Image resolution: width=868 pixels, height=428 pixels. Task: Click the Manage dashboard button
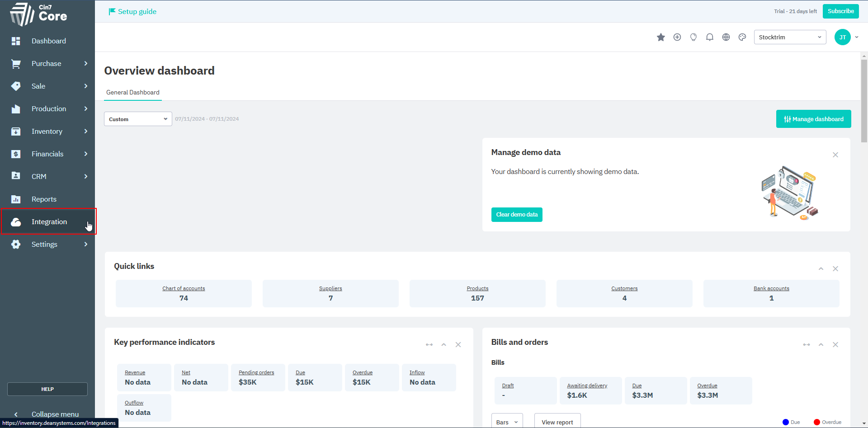[x=813, y=119]
